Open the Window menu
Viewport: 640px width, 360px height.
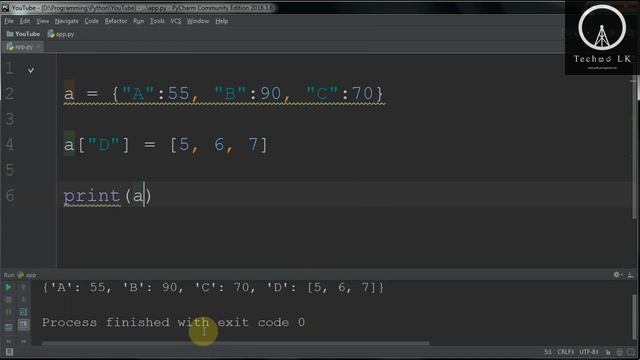coord(198,21)
